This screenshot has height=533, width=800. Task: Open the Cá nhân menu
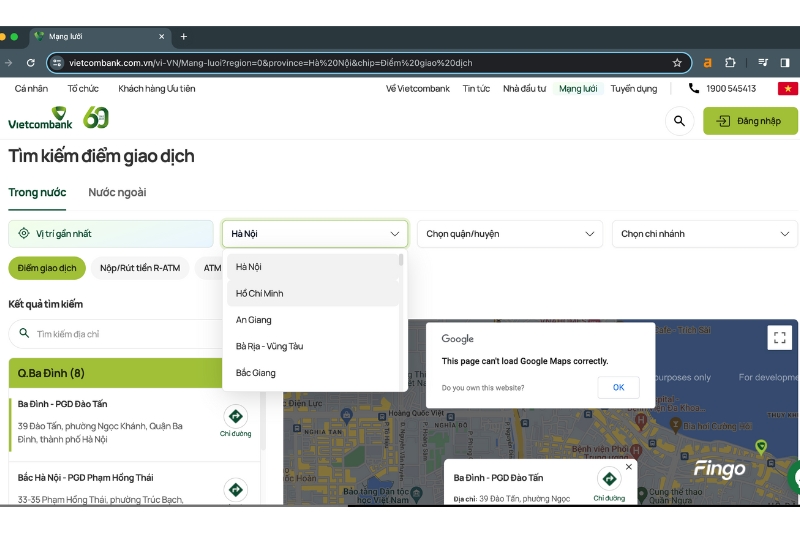(31, 89)
